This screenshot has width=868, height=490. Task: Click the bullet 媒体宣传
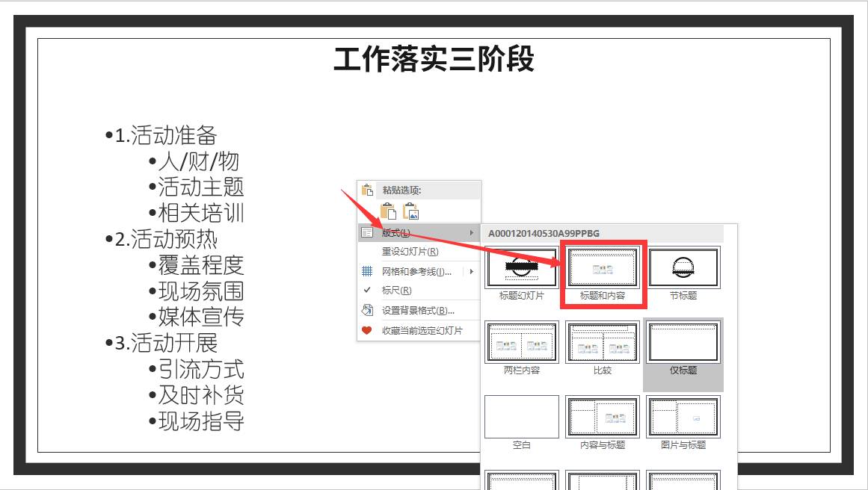coord(197,317)
